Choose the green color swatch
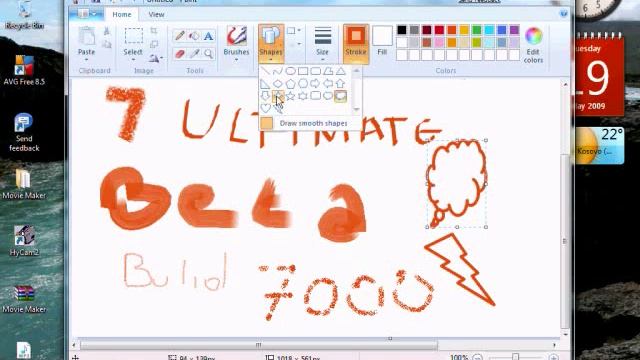 pos(477,30)
